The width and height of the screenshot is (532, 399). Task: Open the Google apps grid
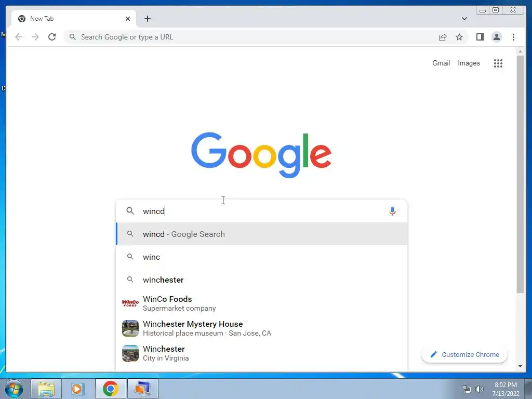[x=498, y=63]
